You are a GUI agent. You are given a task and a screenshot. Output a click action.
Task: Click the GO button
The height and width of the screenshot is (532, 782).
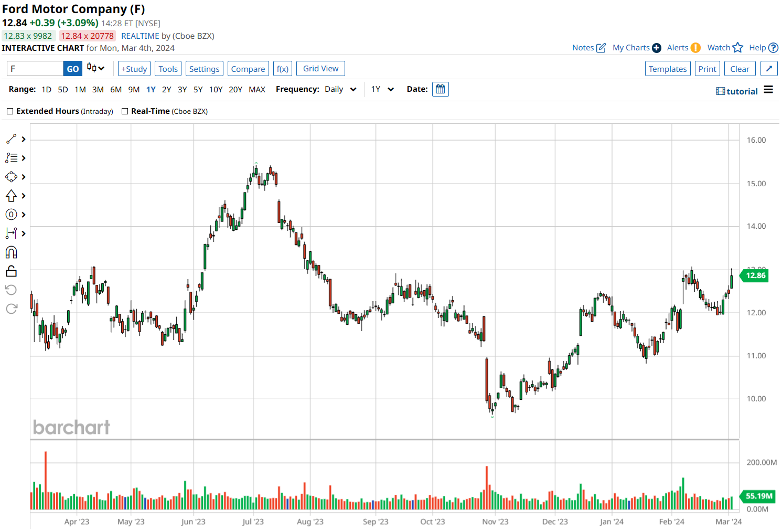pyautogui.click(x=73, y=69)
